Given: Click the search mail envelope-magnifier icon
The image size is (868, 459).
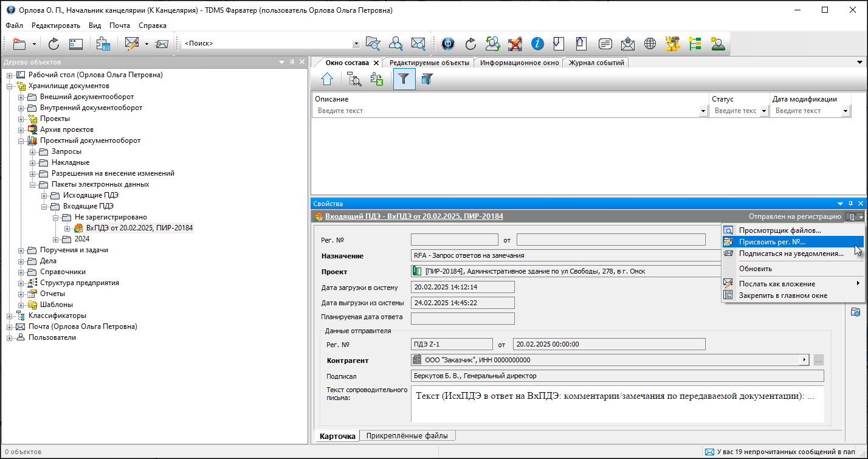Looking at the screenshot, I should click(418, 44).
